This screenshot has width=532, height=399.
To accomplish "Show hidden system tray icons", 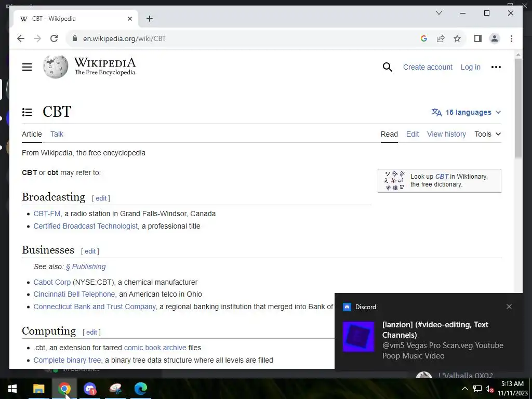I will 465,389.
